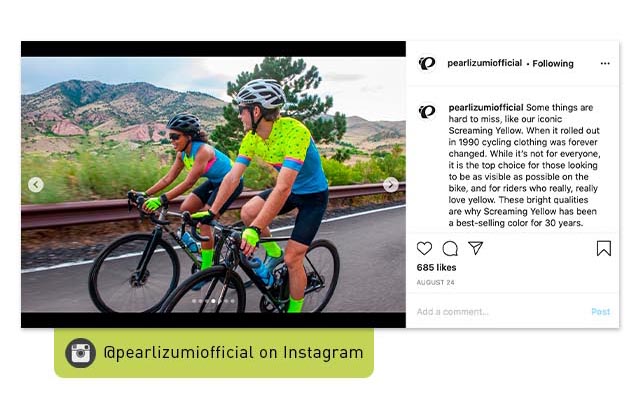View who liked via 685 likes

pyautogui.click(x=436, y=267)
